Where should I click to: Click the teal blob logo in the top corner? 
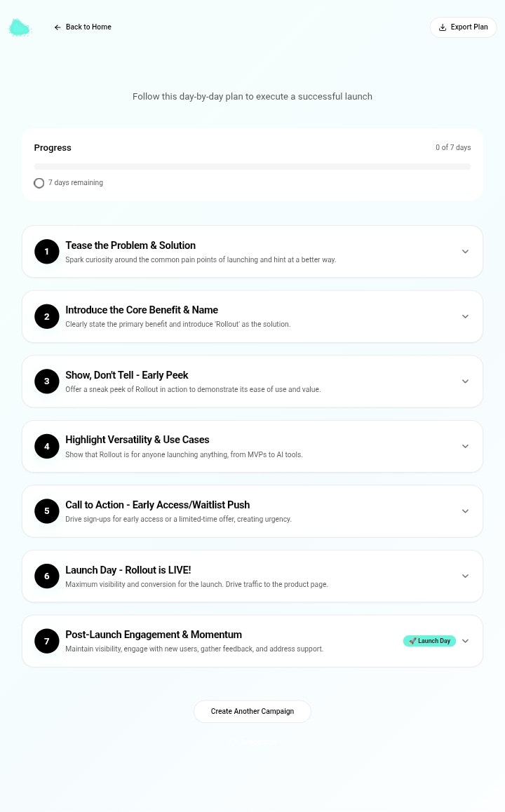tap(20, 27)
